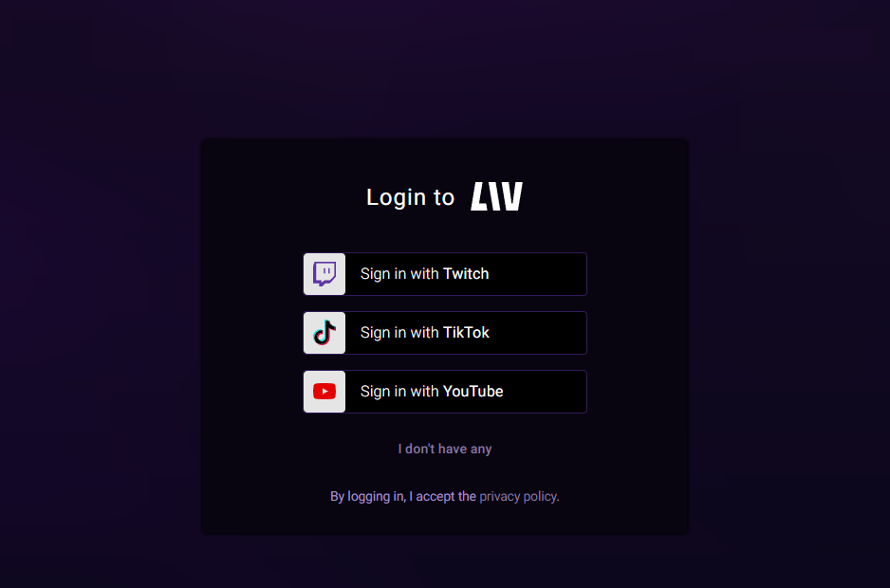Viewport: 890px width, 588px height.
Task: Choose the Sign in with TikTok label
Action: point(424,333)
